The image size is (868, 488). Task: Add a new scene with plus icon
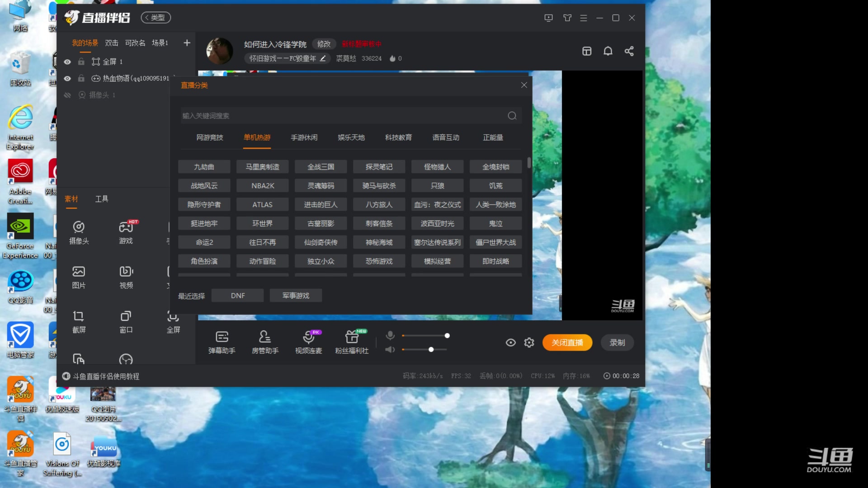(x=187, y=42)
